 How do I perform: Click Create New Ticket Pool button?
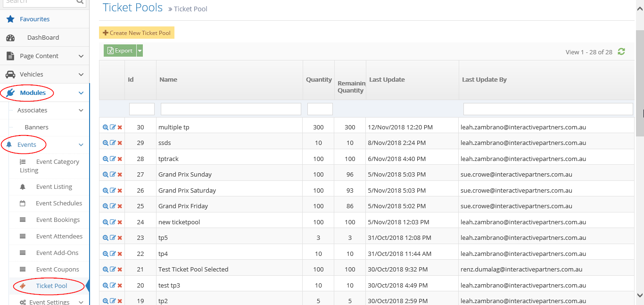point(137,33)
